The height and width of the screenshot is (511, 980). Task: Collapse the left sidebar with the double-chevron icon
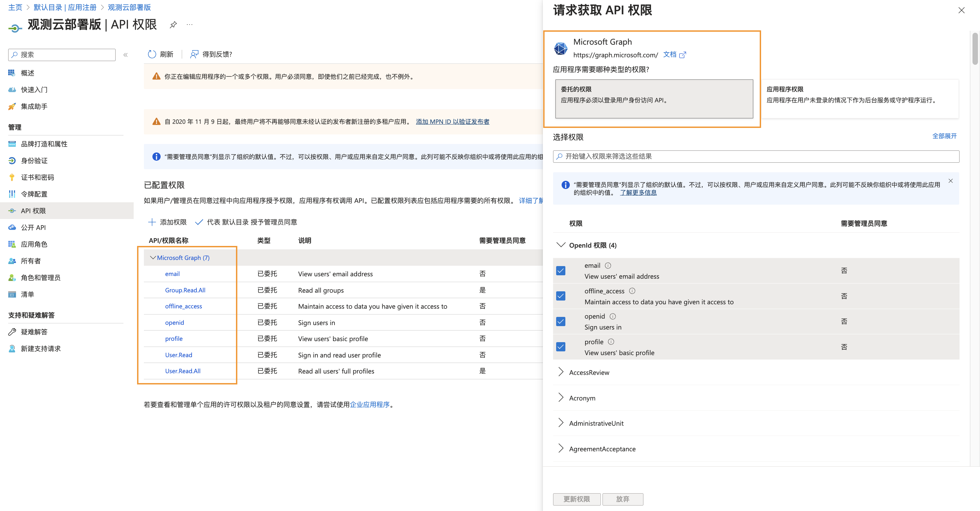[x=125, y=55]
